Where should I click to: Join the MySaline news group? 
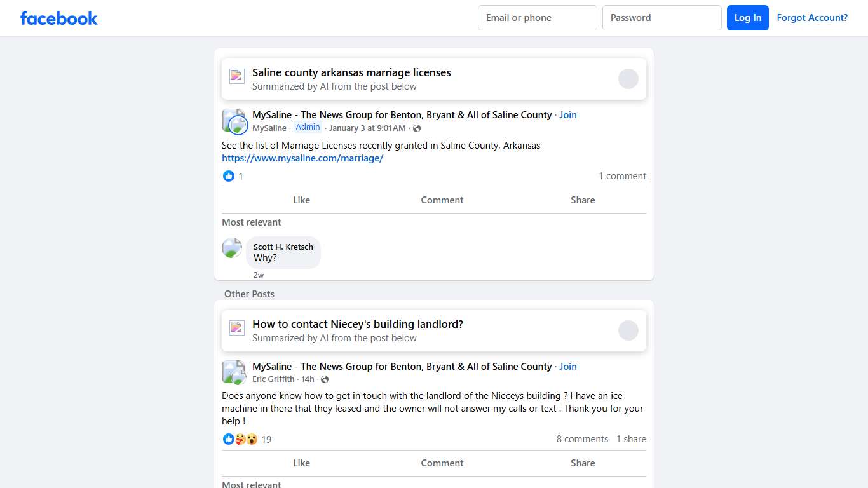pyautogui.click(x=567, y=115)
